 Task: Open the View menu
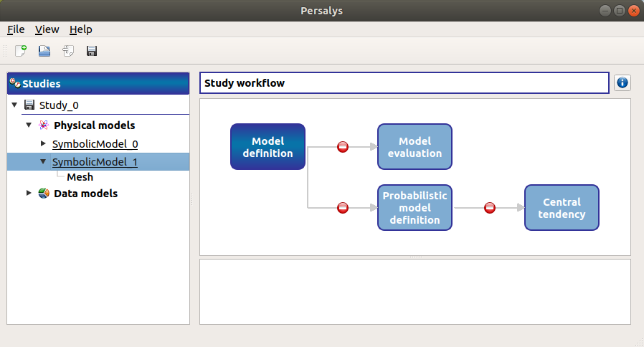click(x=47, y=29)
